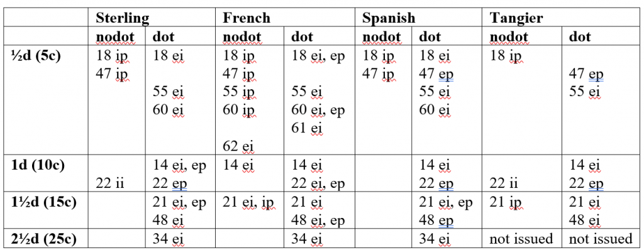The image size is (644, 250).
Task: Select the ½d (5c) row label
Action: [x=35, y=56]
